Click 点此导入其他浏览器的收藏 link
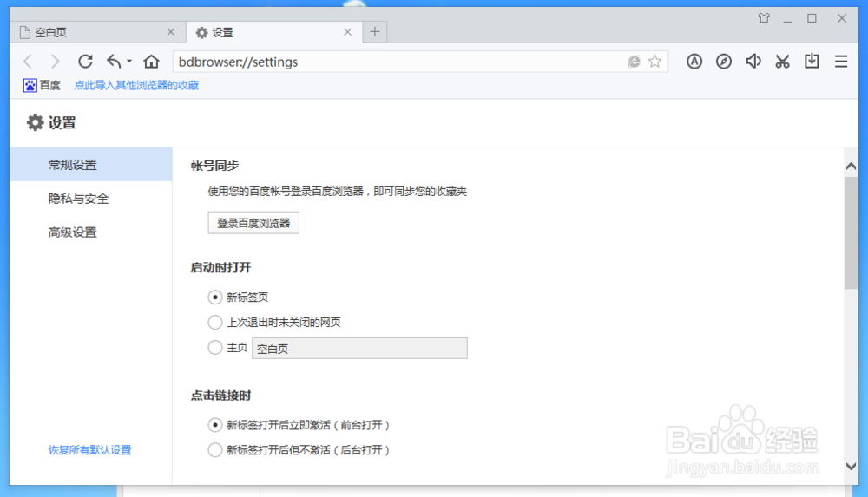 click(x=136, y=85)
